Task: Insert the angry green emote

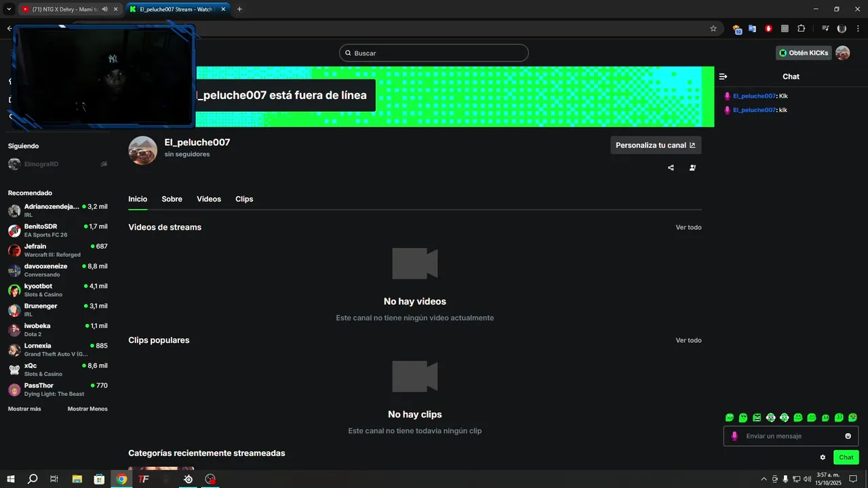Action: [x=757, y=418]
